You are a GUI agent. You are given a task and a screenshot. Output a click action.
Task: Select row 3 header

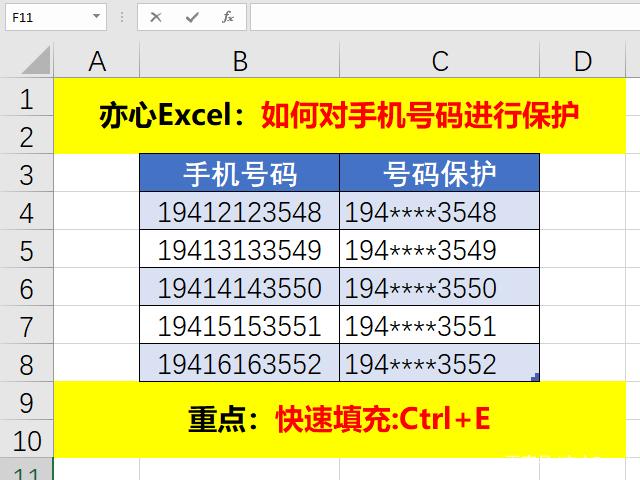click(x=26, y=174)
